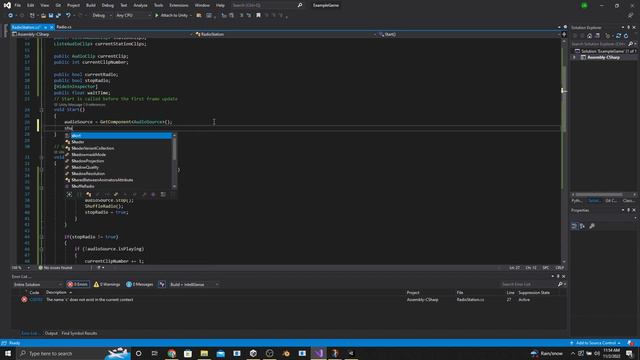Switch to the Find Symbol Results tab
This screenshot has height=360, width=640.
point(79,333)
